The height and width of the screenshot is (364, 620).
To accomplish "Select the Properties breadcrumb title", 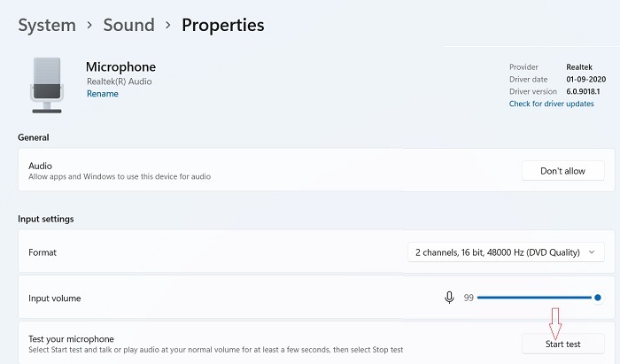I will pyautogui.click(x=222, y=25).
